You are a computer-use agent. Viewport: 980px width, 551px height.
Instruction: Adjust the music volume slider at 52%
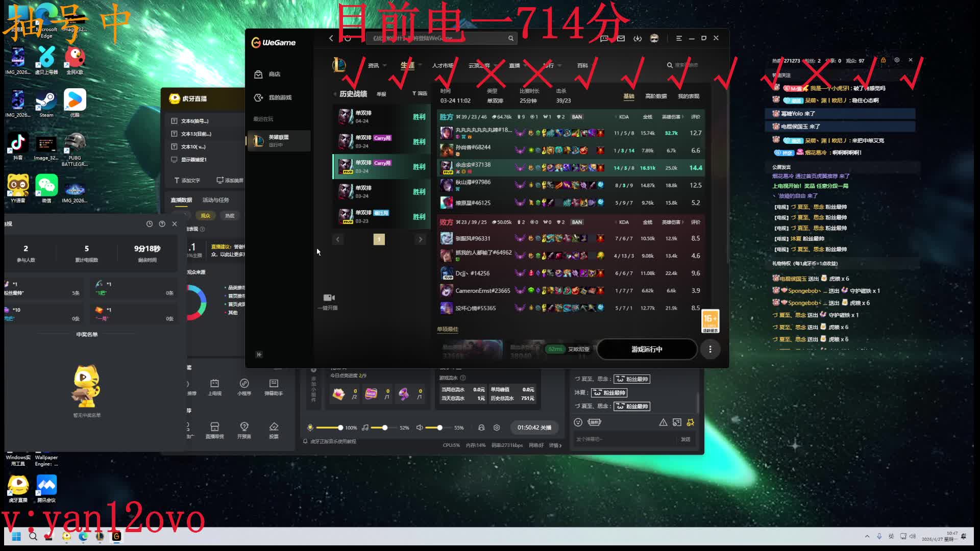click(x=385, y=428)
